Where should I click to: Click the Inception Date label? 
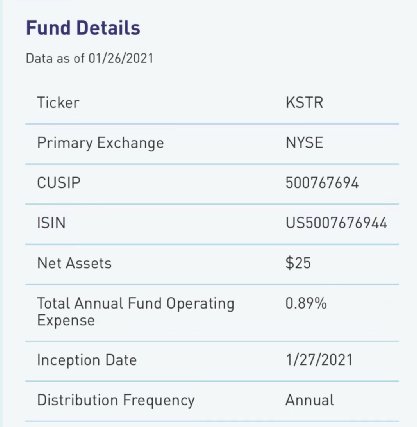click(x=87, y=360)
